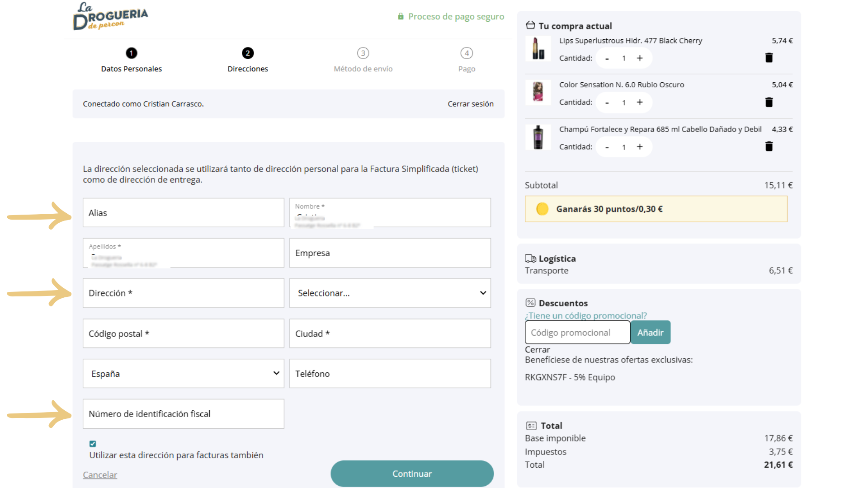Screen dimensions: 868x488
Task: Remove Color Sensation product via trash icon
Action: coord(769,102)
